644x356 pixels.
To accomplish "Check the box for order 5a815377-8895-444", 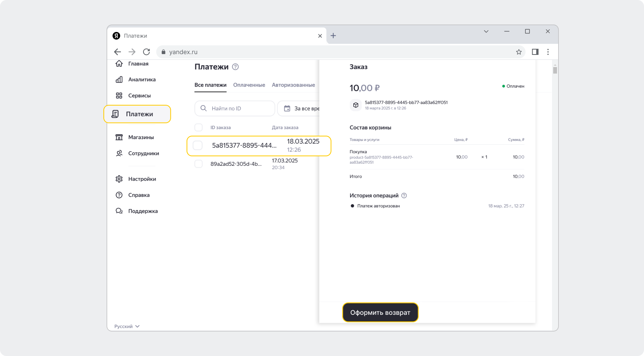I will point(198,145).
